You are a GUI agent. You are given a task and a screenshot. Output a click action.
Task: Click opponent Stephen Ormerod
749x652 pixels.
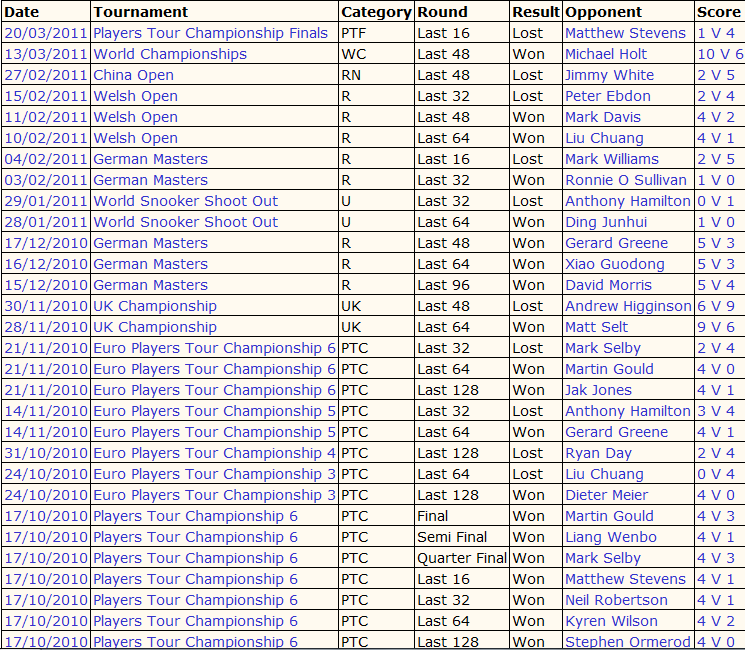pos(628,641)
